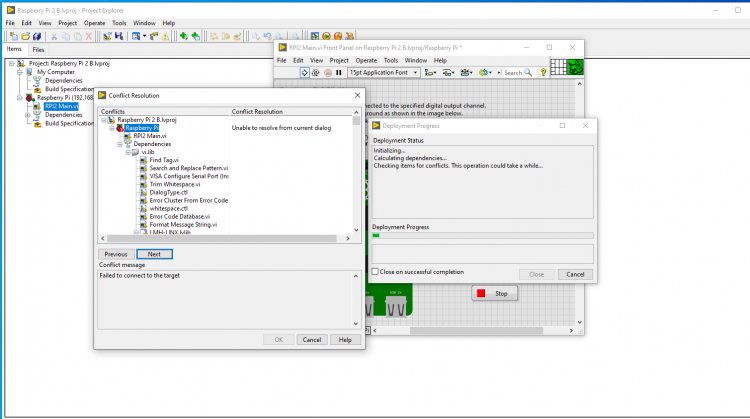Click the green VI icon in Front Panel corner
The image size is (750, 419).
click(x=575, y=67)
